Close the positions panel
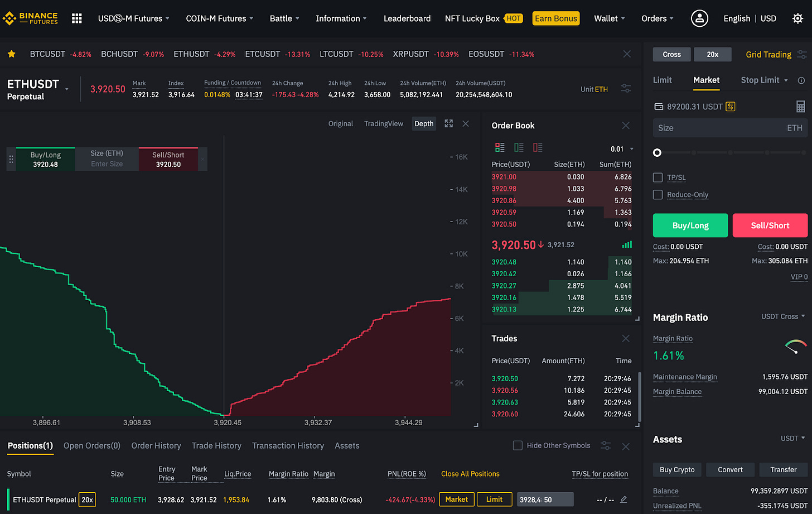The height and width of the screenshot is (514, 812). [626, 446]
